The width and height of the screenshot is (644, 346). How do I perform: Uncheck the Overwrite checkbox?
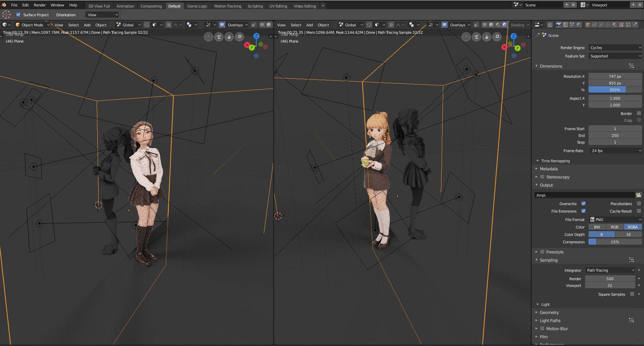pos(583,204)
